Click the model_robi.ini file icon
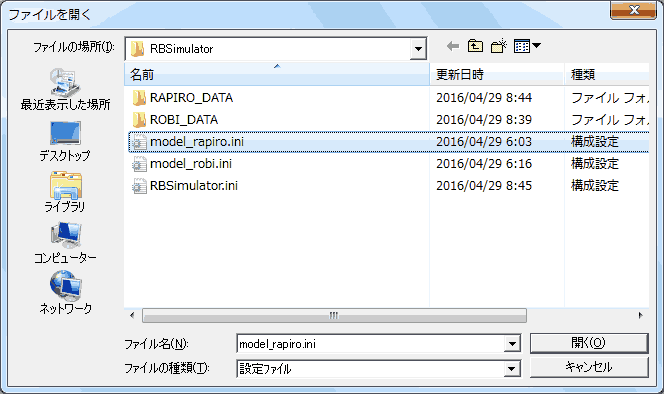The height and width of the screenshot is (394, 664). (x=138, y=164)
